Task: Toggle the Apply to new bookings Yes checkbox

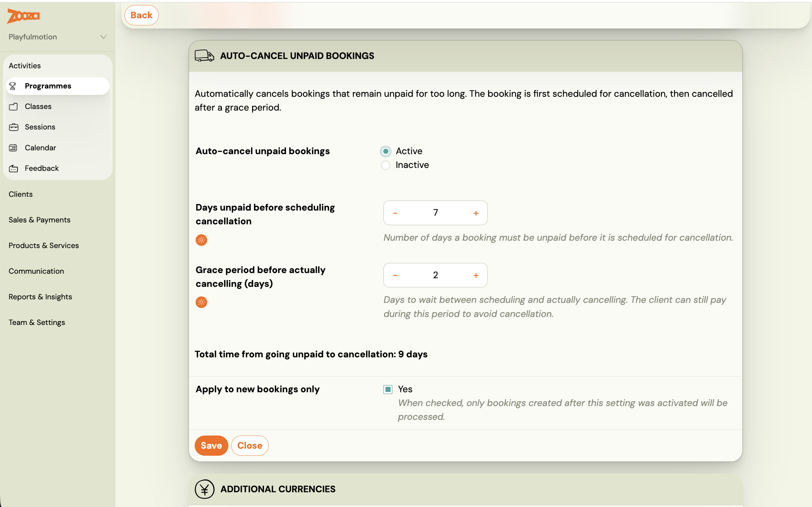Action: tap(388, 389)
